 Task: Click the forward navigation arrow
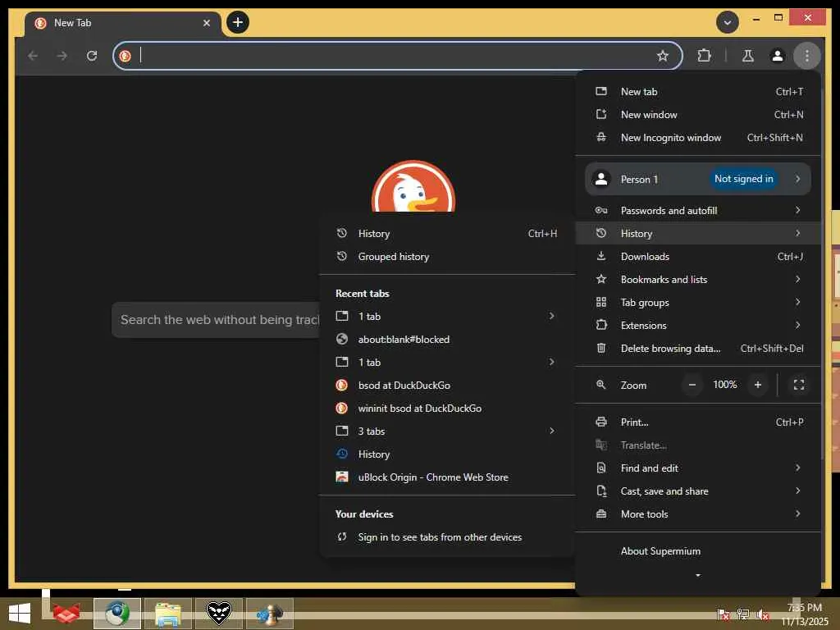click(x=62, y=56)
